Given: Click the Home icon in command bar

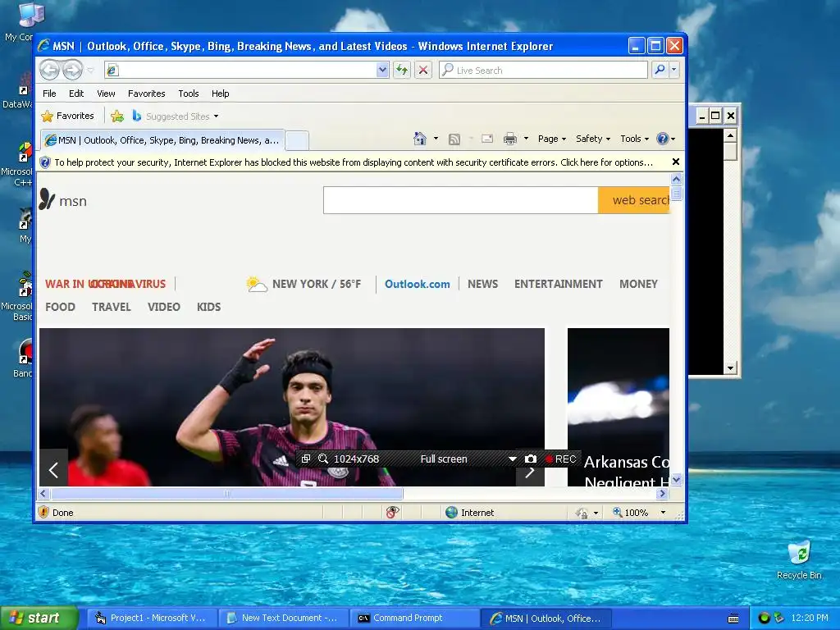Looking at the screenshot, I should (x=420, y=139).
